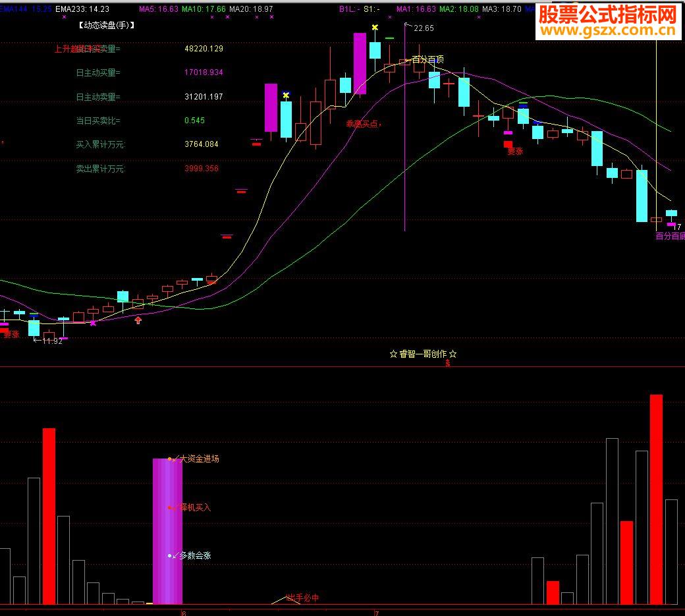Click the large magenta candle near the peak
Image resolution: width=685 pixels, height=616 pixels.
click(360, 63)
